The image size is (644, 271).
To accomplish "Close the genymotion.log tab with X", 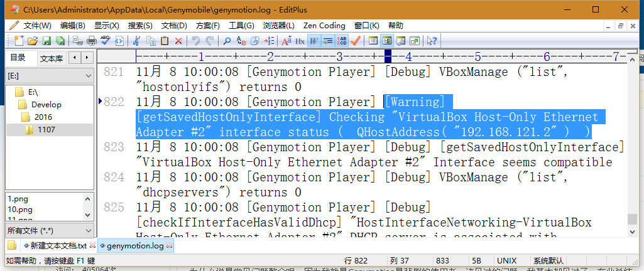I will click(x=169, y=246).
